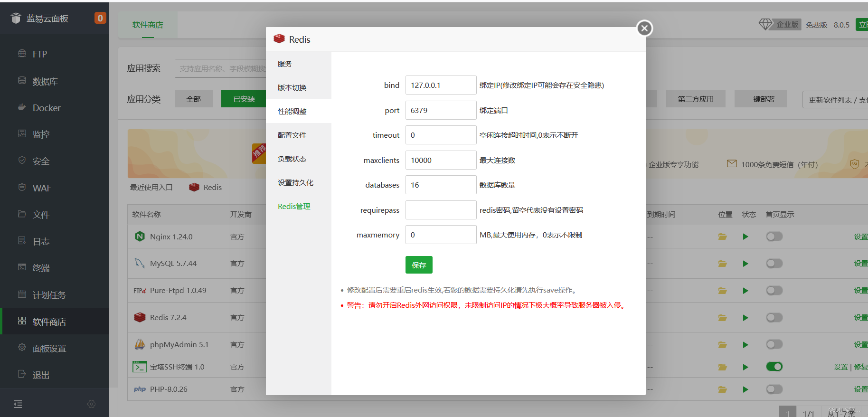Screen dimensions: 868x417
Task: Open folder location for MySQL row
Action: tap(723, 264)
